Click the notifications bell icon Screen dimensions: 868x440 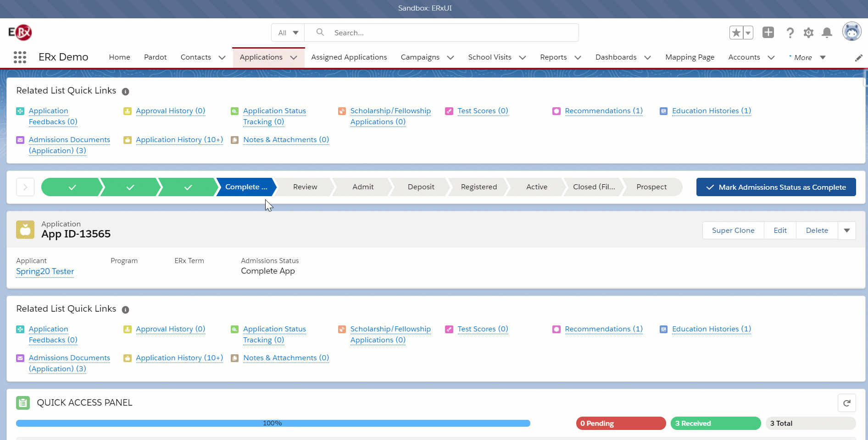click(x=827, y=33)
